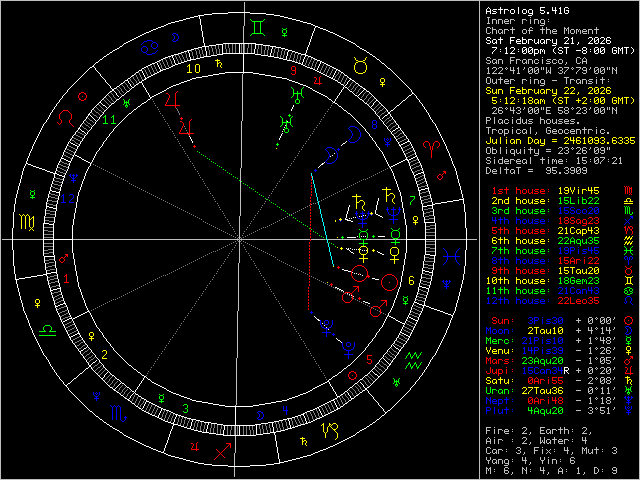Select the Libra glyph on the zodiac wheel
This screenshot has height=480, width=640.
[x=48, y=328]
